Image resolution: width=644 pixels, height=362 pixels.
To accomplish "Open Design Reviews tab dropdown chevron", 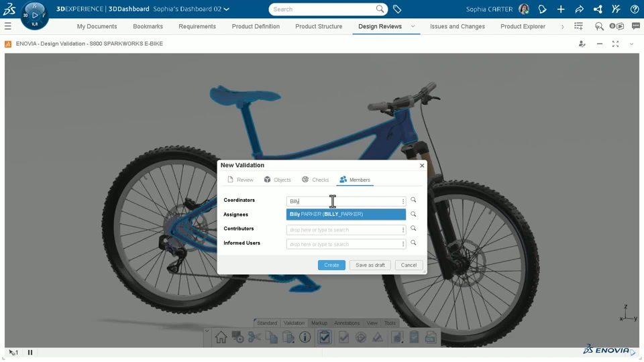I will tap(413, 26).
